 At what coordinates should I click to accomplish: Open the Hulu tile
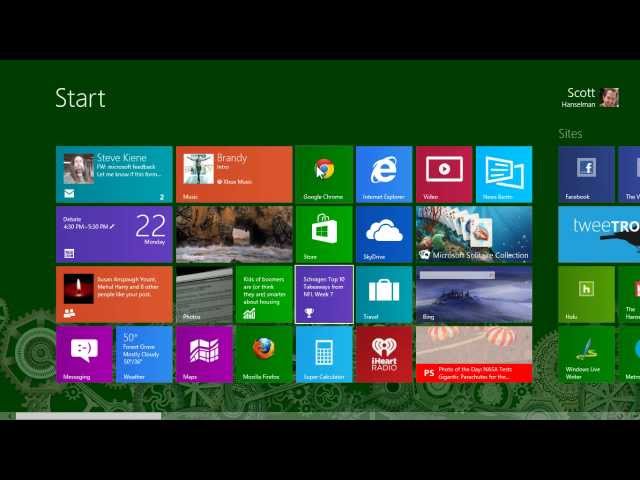[x=587, y=295]
